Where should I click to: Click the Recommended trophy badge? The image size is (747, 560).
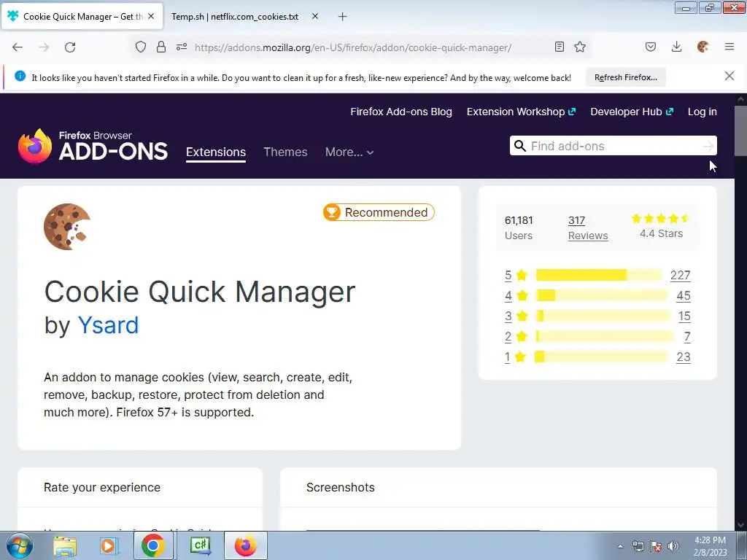(x=379, y=212)
